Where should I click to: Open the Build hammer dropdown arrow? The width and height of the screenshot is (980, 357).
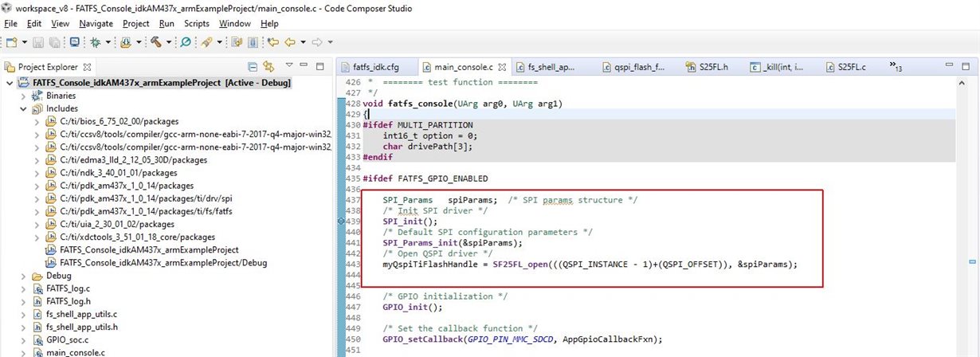pos(168,42)
